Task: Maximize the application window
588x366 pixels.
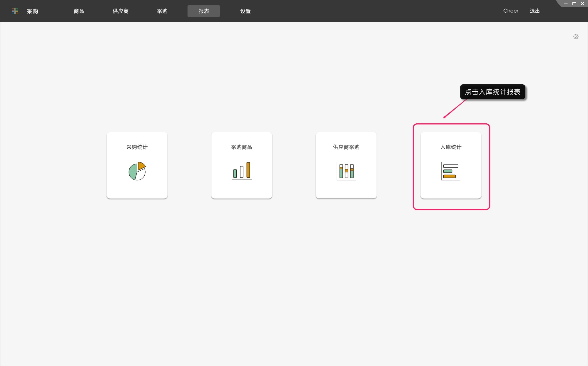Action: pos(574,4)
